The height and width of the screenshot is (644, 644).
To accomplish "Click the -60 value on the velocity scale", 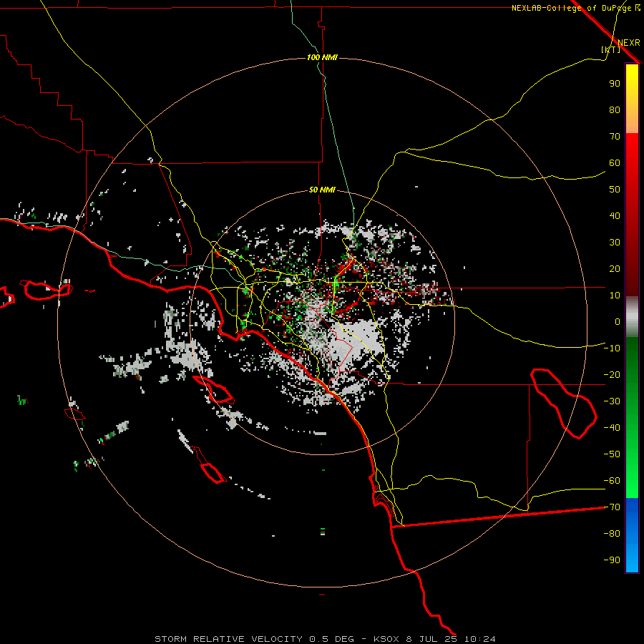I will click(612, 481).
